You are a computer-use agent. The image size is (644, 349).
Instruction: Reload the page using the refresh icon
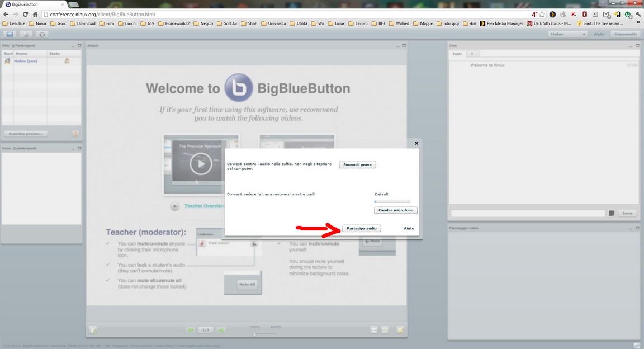25,15
